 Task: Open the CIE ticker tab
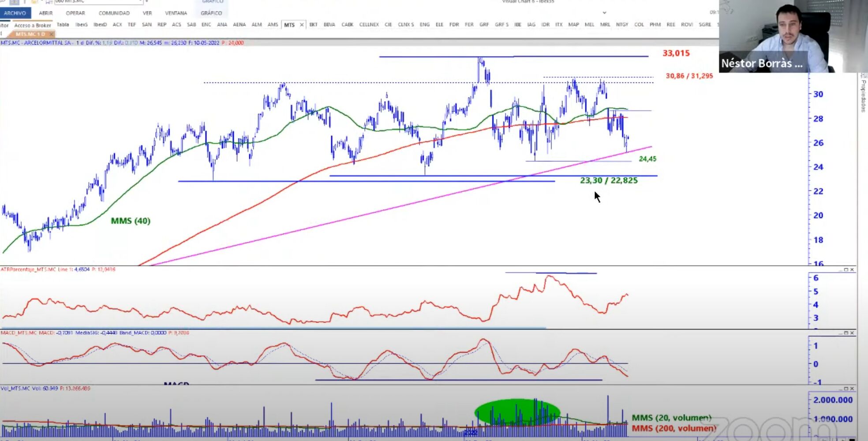coord(388,25)
